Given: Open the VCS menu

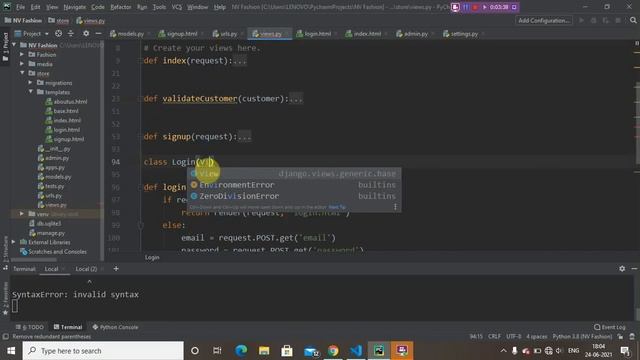Looking at the screenshot, I should pyautogui.click(x=176, y=7).
